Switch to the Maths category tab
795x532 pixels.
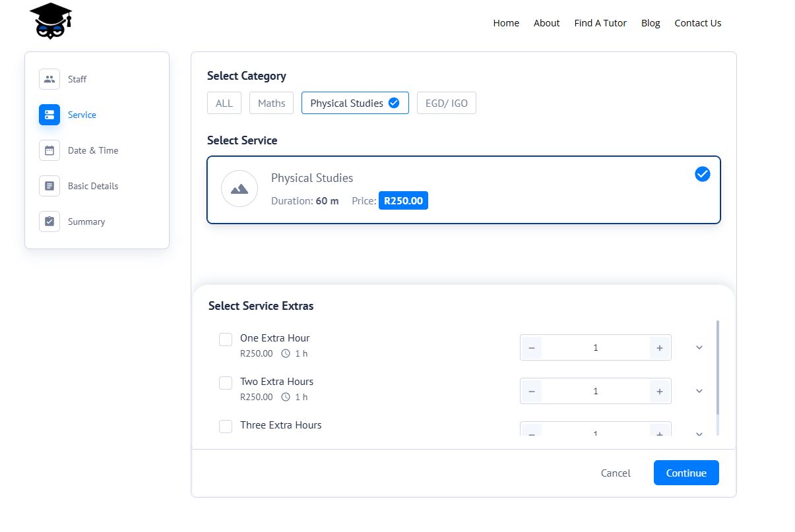click(x=271, y=103)
